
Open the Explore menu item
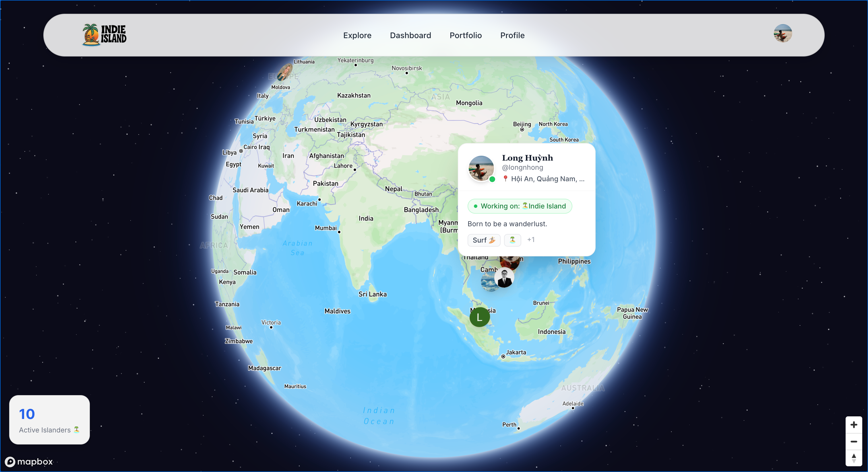click(x=357, y=35)
